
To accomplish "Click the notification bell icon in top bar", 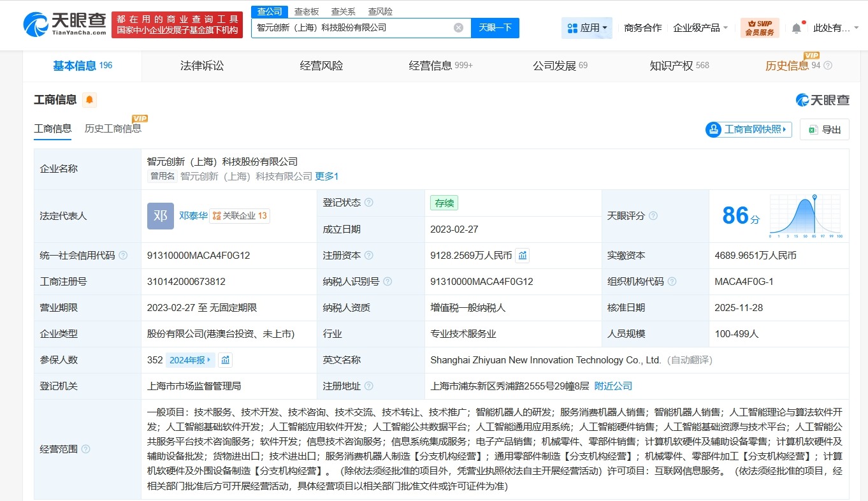I will click(x=797, y=27).
